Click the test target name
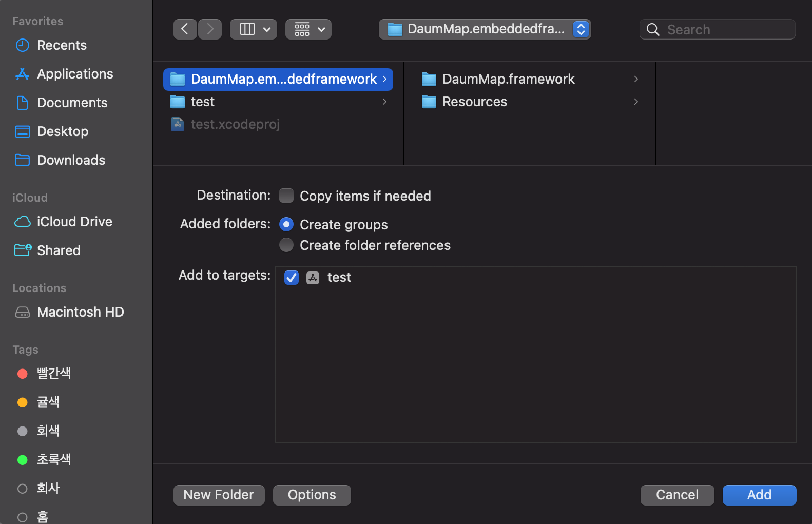This screenshot has height=524, width=812. [x=339, y=278]
